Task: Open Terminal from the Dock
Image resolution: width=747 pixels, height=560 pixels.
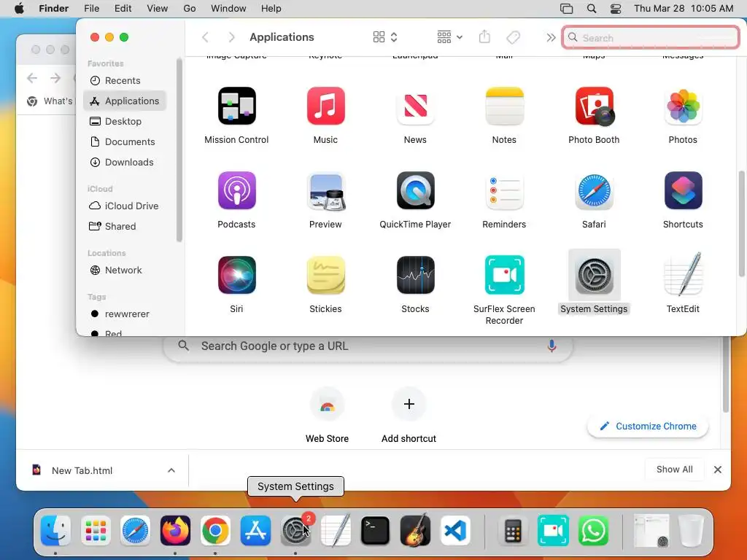Action: (x=376, y=531)
